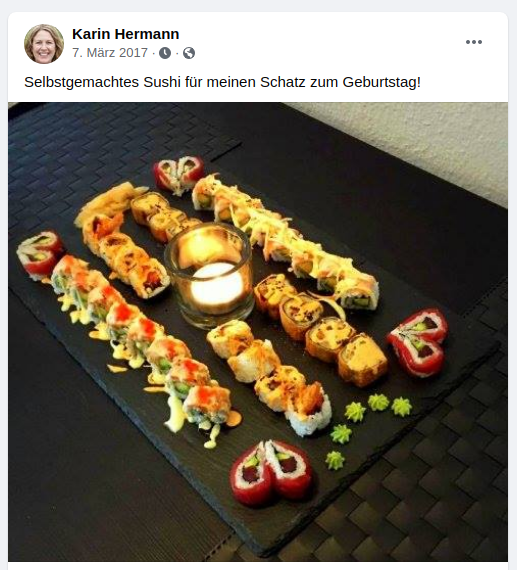517x570 pixels.
Task: Click the long roll topped with shredded garnish
Action: [x=285, y=241]
